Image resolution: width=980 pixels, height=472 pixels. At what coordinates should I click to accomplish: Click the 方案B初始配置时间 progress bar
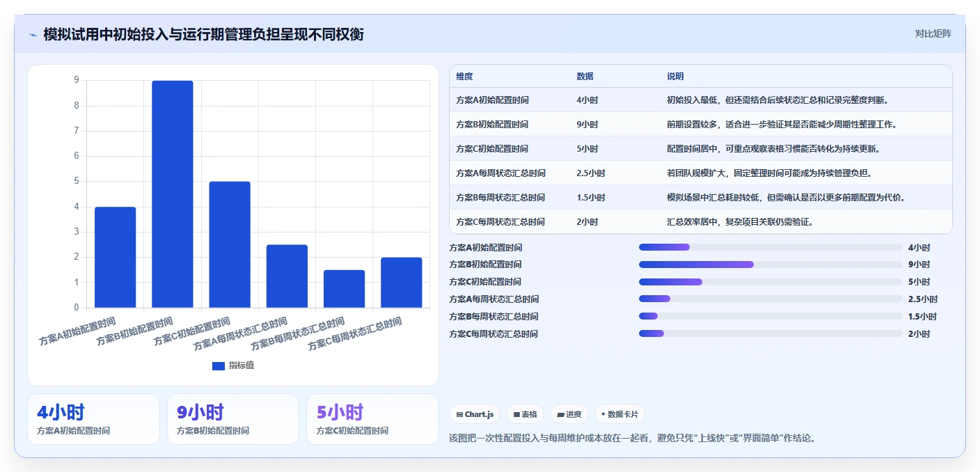tap(770, 265)
